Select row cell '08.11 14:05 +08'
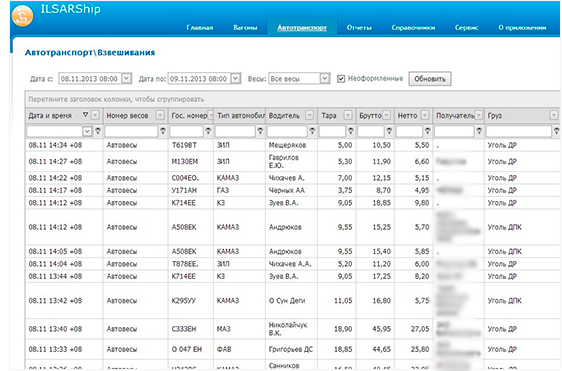Image resolution: width=562 pixels, height=371 pixels. tap(55, 251)
